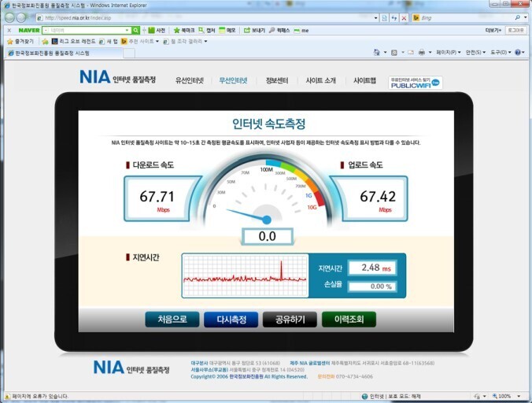The image size is (532, 403).
Task: Open the 메모 memo tool
Action: coord(227,30)
